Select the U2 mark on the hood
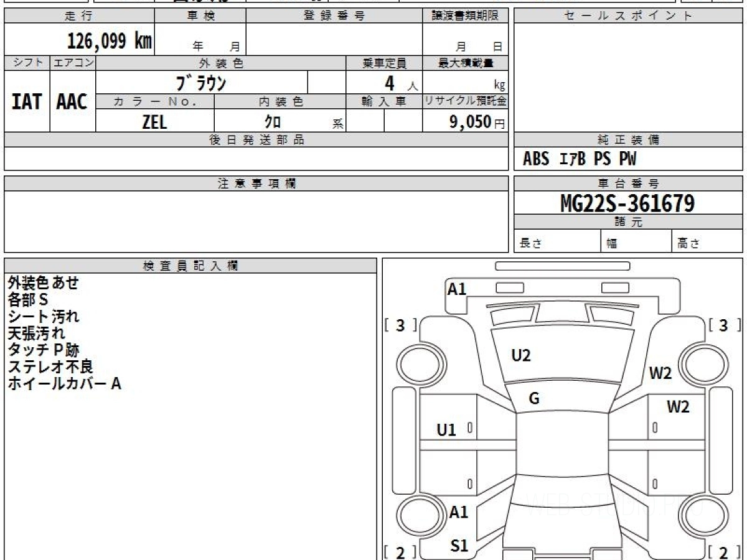 pos(521,355)
